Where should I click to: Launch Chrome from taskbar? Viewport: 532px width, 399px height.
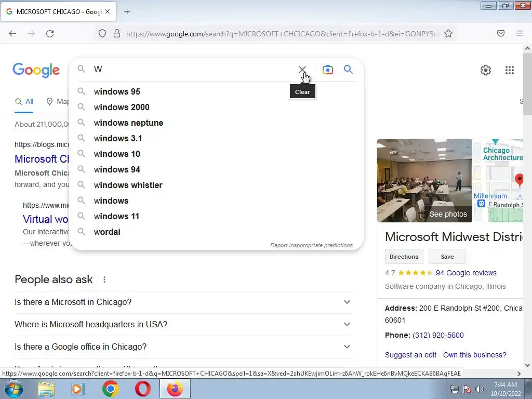110,389
